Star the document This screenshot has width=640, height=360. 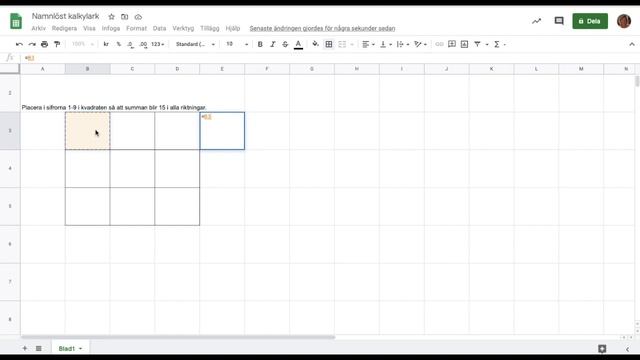pyautogui.click(x=111, y=17)
